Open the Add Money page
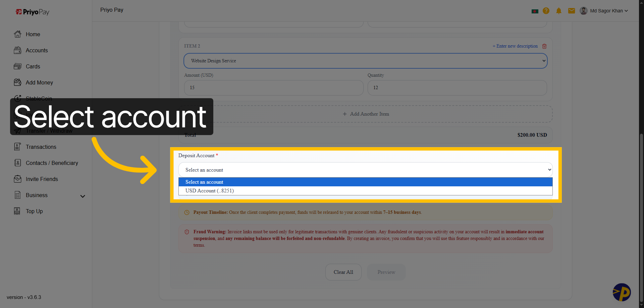Image resolution: width=644 pixels, height=308 pixels. (x=39, y=82)
